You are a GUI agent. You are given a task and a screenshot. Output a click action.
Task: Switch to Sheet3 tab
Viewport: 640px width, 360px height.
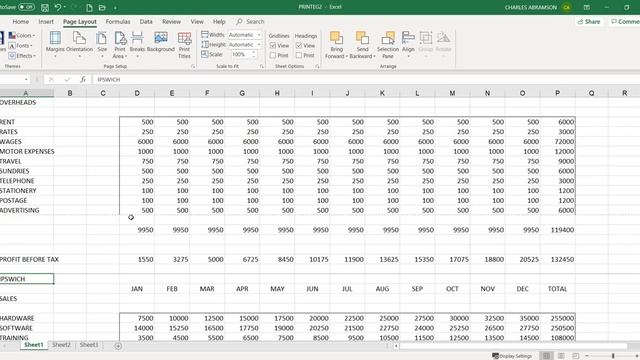[x=89, y=345]
